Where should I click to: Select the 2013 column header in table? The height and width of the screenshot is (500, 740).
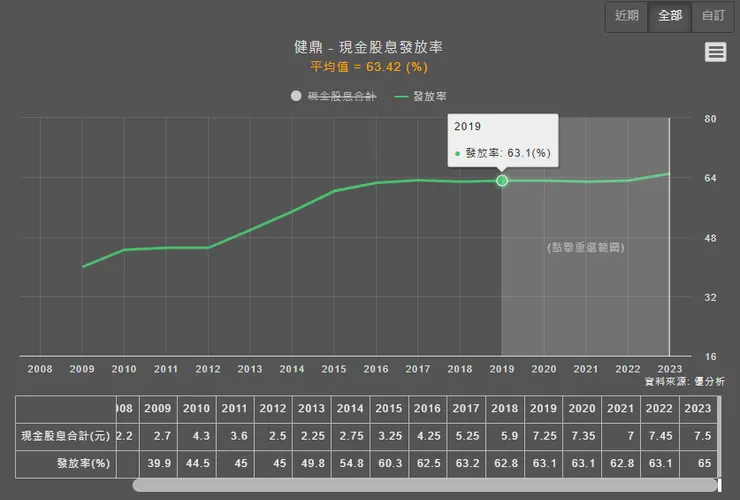[x=312, y=409]
